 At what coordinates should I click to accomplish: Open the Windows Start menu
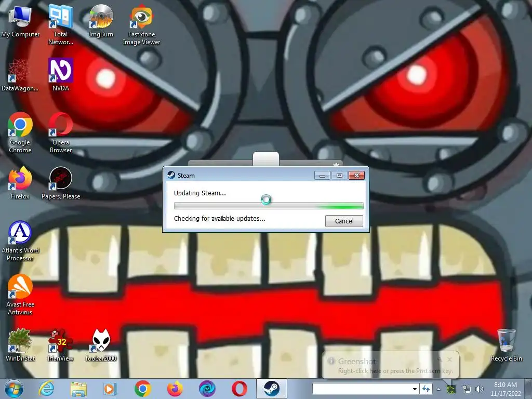pyautogui.click(x=14, y=389)
